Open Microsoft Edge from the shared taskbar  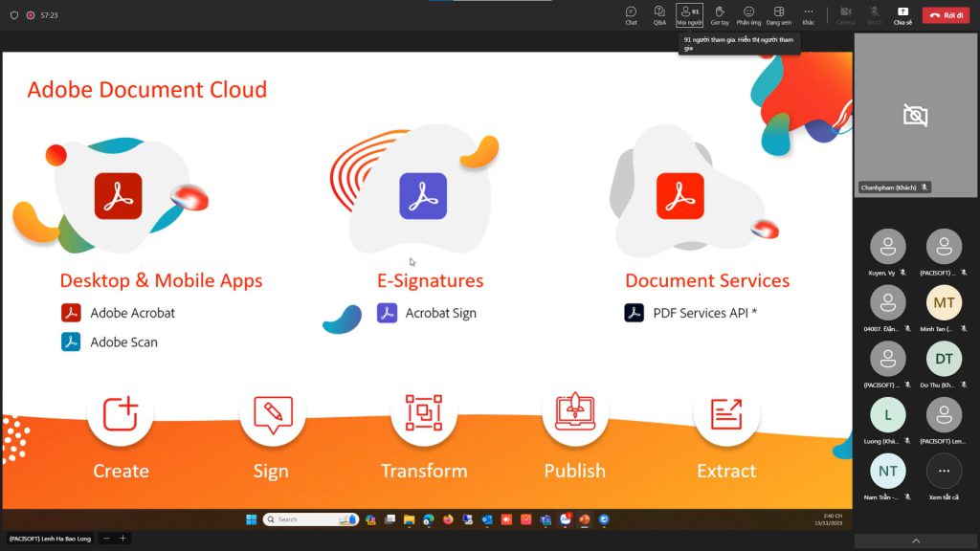click(x=428, y=519)
